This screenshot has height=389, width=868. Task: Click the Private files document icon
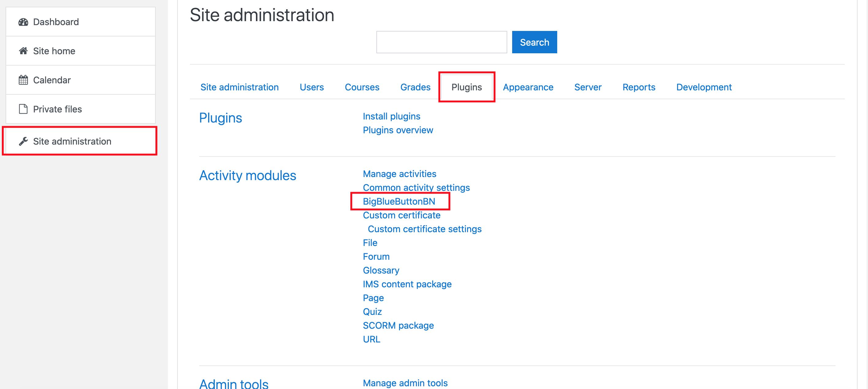tap(23, 109)
